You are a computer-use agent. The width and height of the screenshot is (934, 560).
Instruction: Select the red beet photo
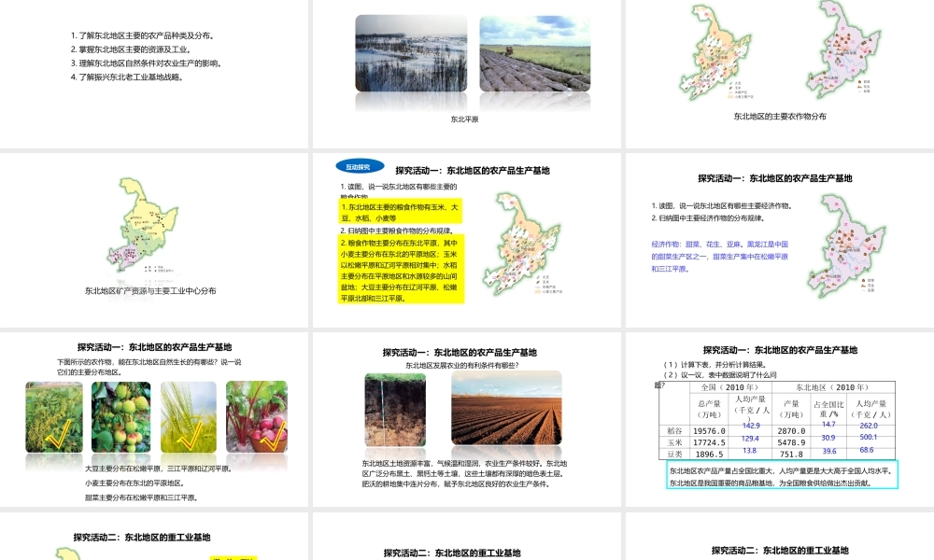[257, 417]
